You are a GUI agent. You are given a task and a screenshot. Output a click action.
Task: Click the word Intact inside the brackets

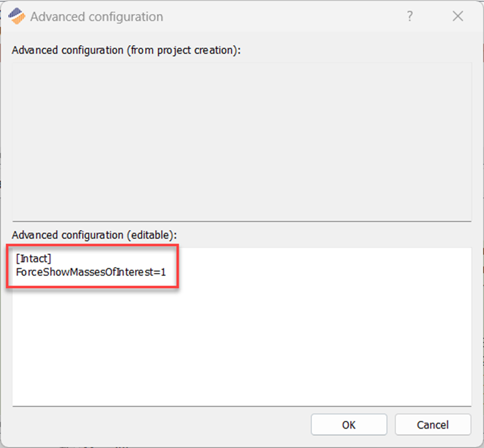click(34, 258)
